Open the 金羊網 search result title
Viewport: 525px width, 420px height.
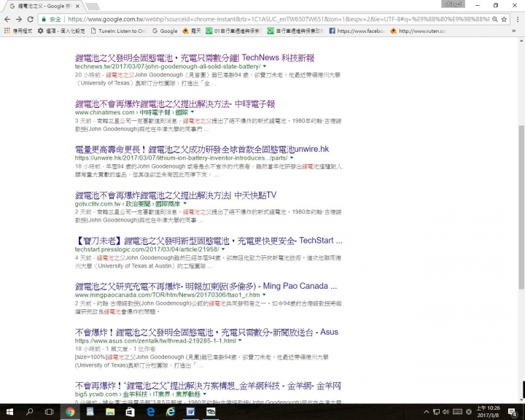[x=208, y=386]
